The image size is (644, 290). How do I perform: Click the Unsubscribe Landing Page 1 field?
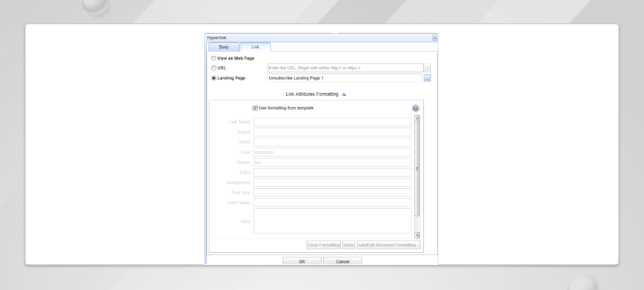click(345, 78)
